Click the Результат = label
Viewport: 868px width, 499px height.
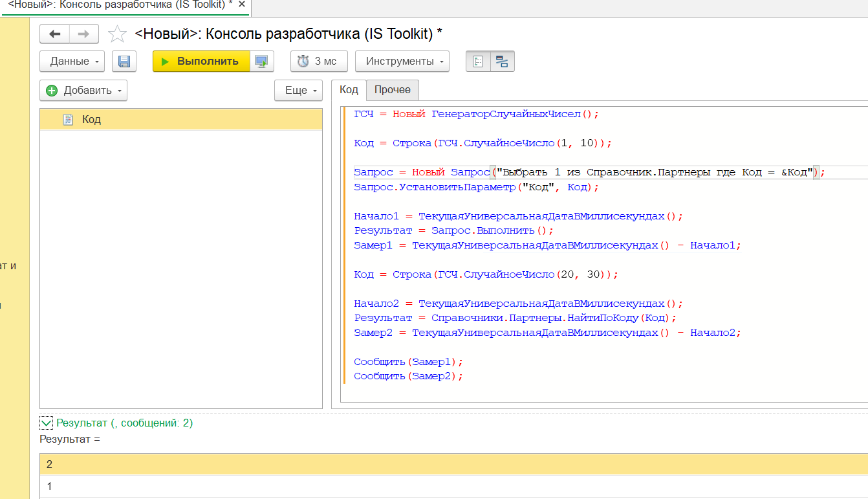point(71,439)
